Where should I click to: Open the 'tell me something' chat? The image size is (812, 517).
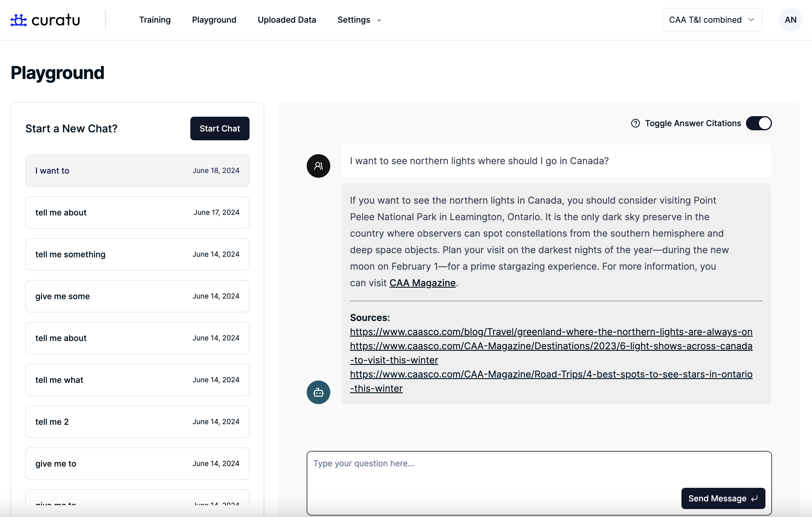coord(137,254)
